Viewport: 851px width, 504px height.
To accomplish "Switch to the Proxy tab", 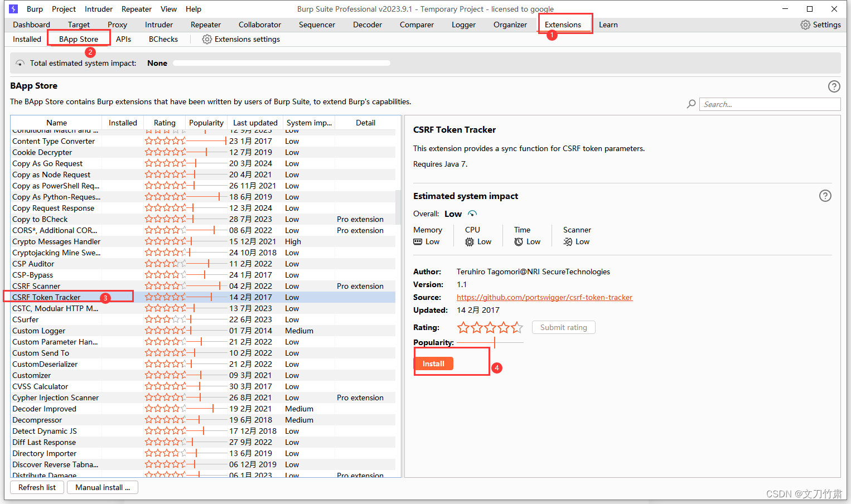I will (117, 25).
